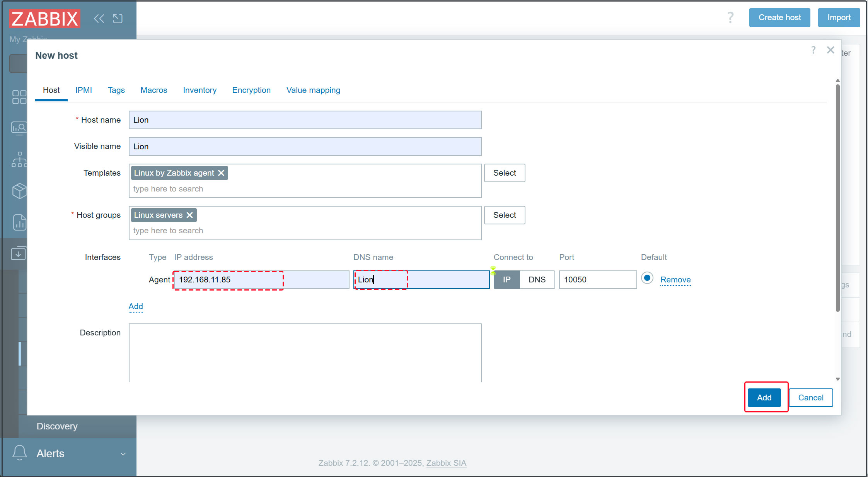868x477 pixels.
Task: Click the Remove interface link
Action: click(x=675, y=280)
